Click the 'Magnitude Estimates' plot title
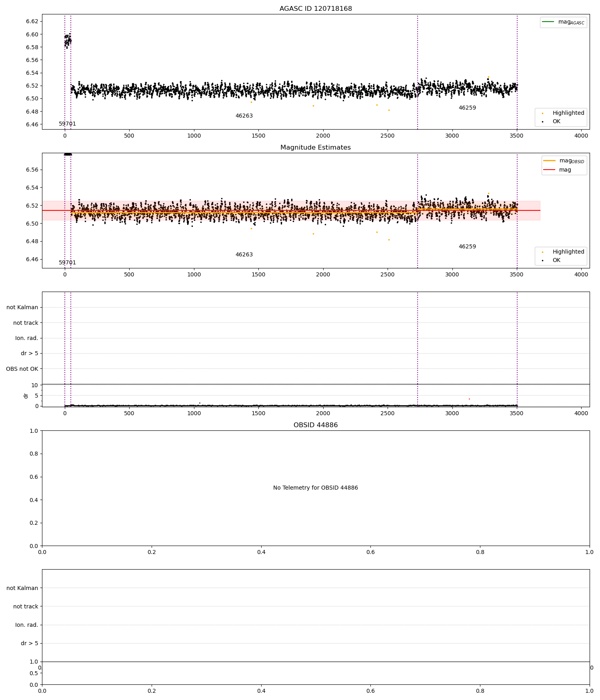 [316, 148]
